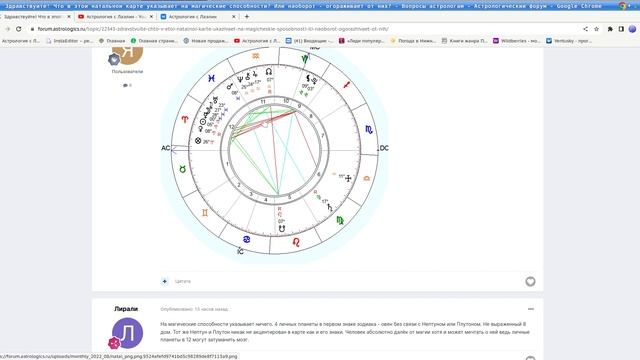Click the red Leo sign glyph on the chart
The width and height of the screenshot is (640, 360).
click(x=296, y=242)
